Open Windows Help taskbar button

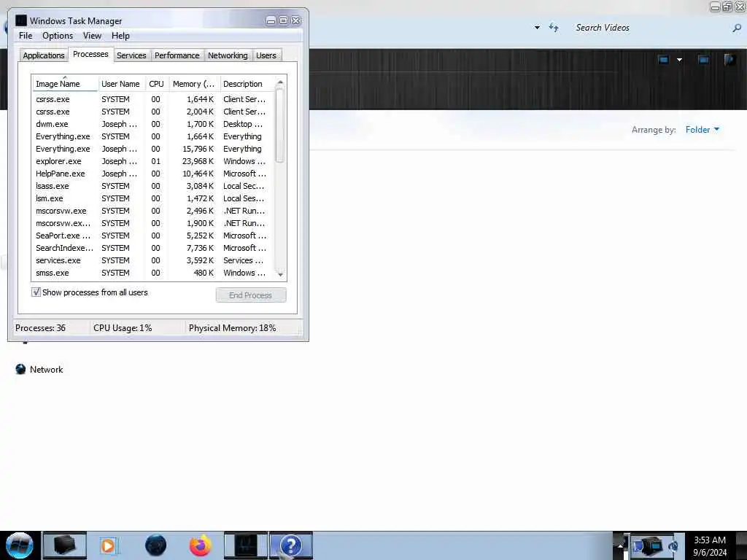click(x=290, y=545)
